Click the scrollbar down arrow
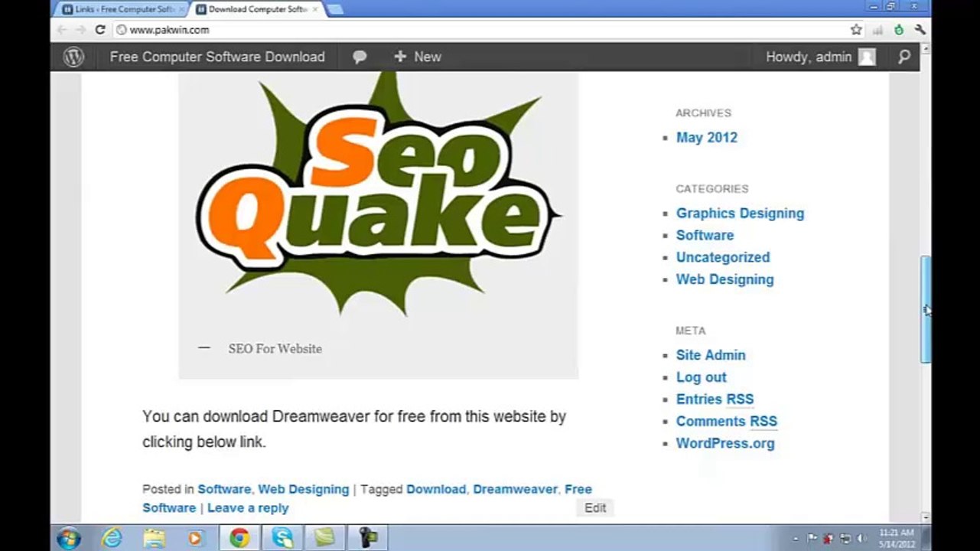This screenshot has width=980, height=551. pyautogui.click(x=926, y=517)
